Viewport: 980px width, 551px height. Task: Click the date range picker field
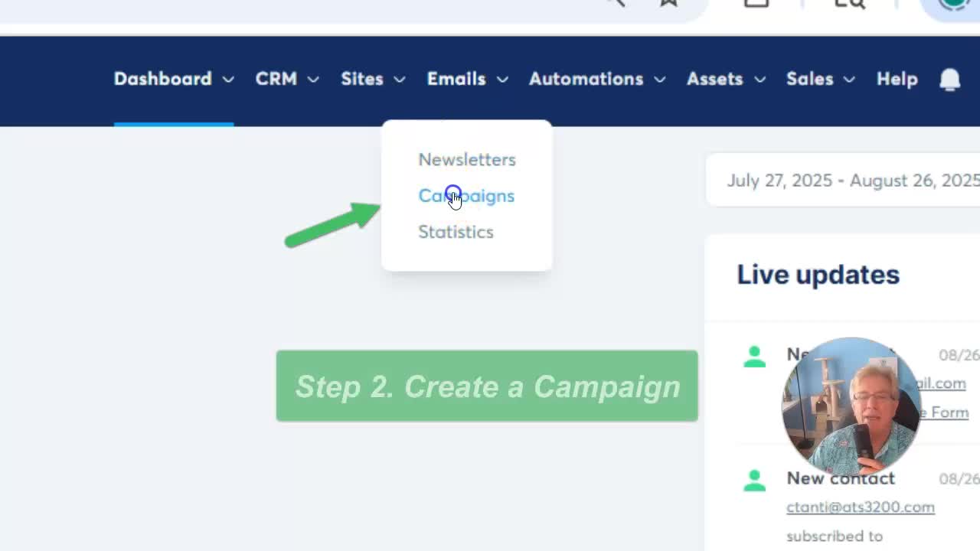[x=850, y=181]
